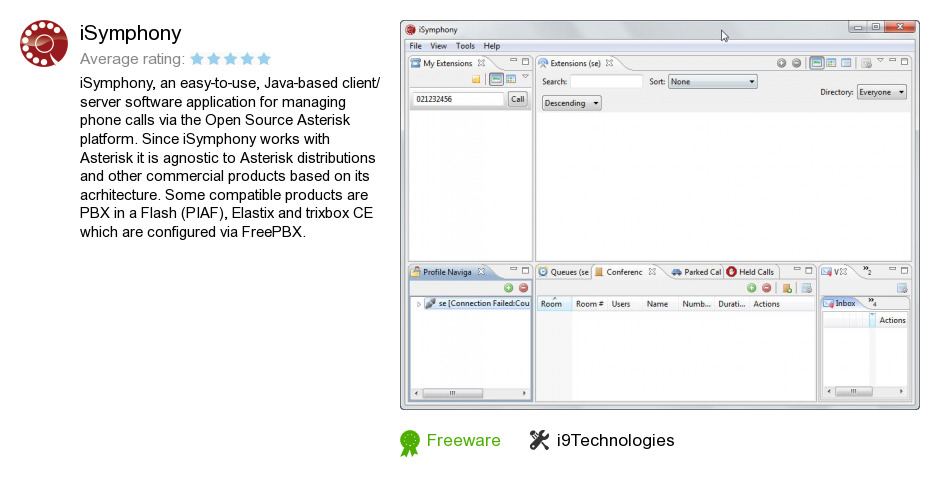Select grid view in My Extensions toolbar

511,79
